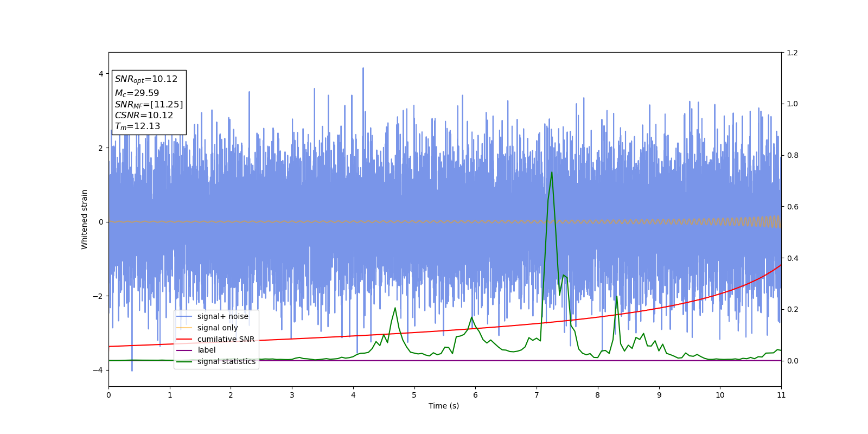Click the blue 'signal+ noise' legend line
This screenshot has height=434, width=868.
pos(184,316)
